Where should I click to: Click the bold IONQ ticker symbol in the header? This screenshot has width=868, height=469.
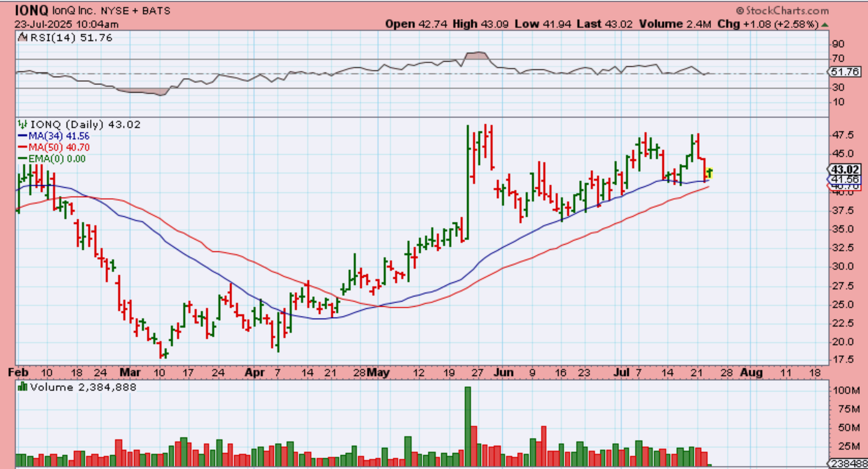tap(31, 10)
